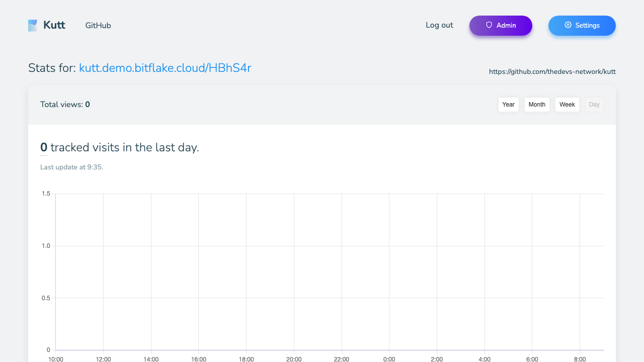
Task: Click the 12:00 x-axis label
Action: click(x=103, y=359)
